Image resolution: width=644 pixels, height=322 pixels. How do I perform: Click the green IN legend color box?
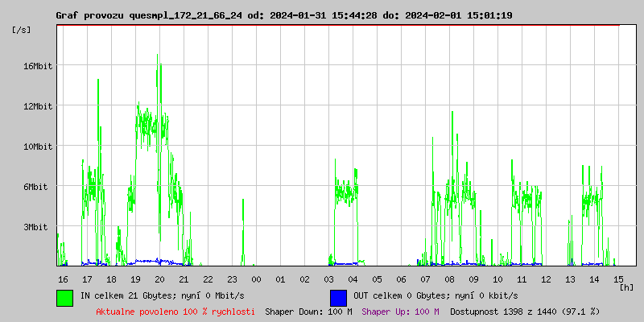click(x=64, y=297)
